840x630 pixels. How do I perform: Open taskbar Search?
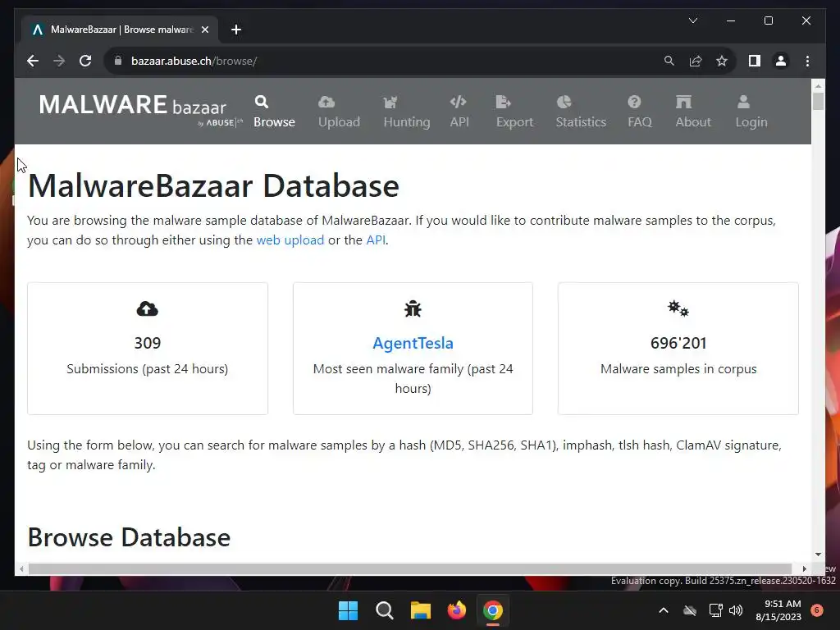click(x=384, y=610)
